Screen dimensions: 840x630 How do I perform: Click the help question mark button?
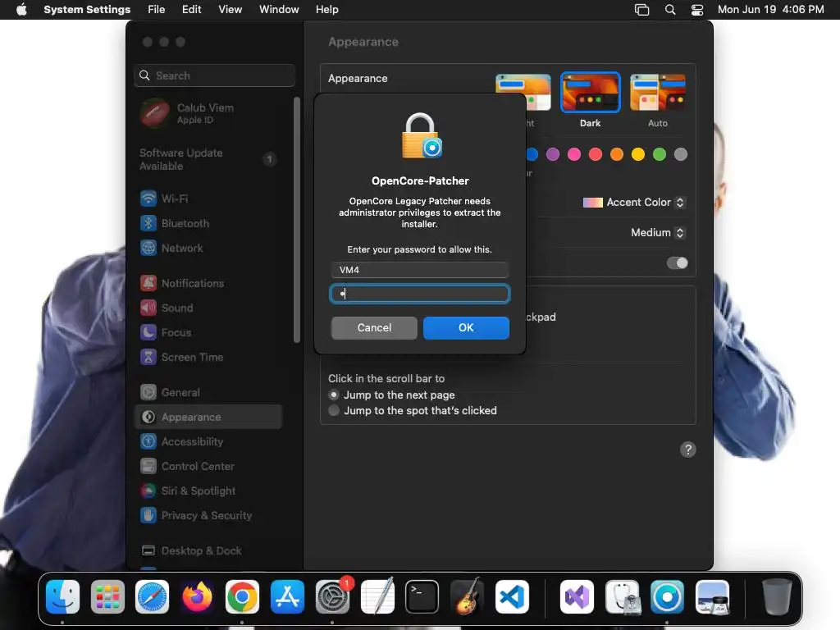688,450
